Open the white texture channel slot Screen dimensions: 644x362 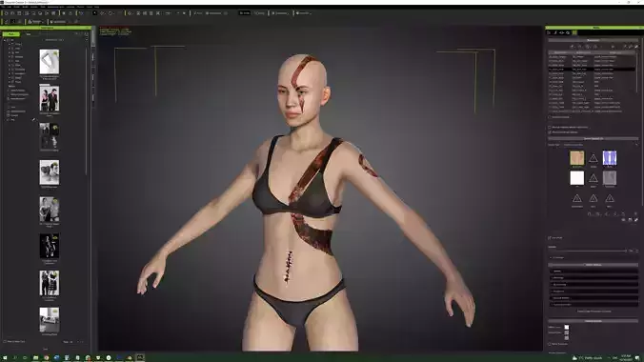[x=577, y=178]
